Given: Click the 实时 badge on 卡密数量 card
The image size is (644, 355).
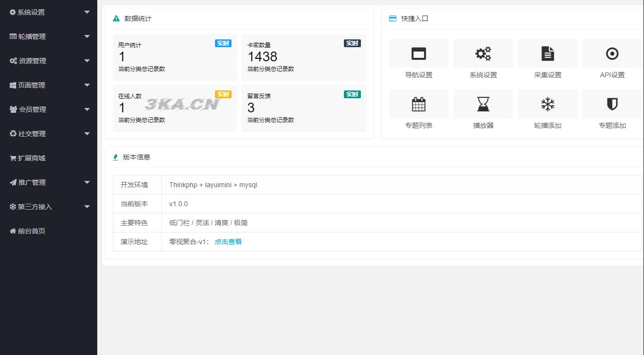Looking at the screenshot, I should coord(352,43).
